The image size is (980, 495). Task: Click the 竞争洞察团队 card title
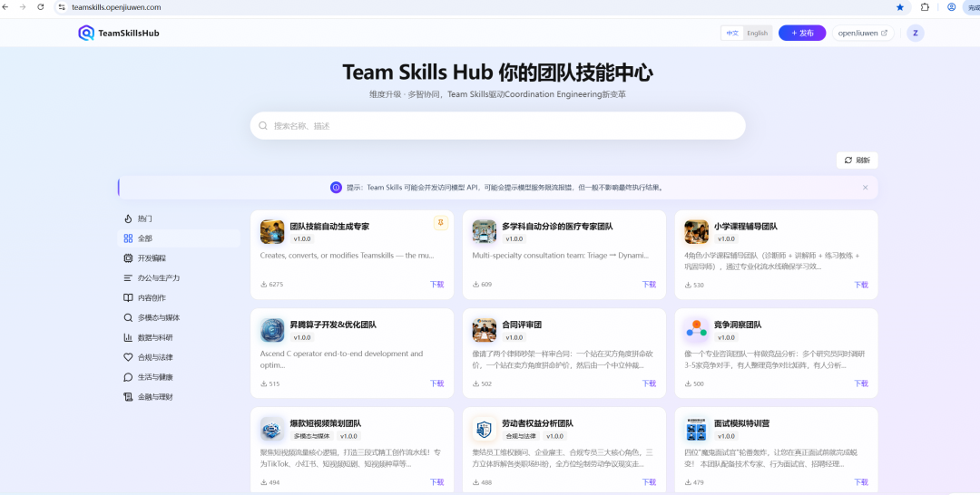pyautogui.click(x=738, y=325)
